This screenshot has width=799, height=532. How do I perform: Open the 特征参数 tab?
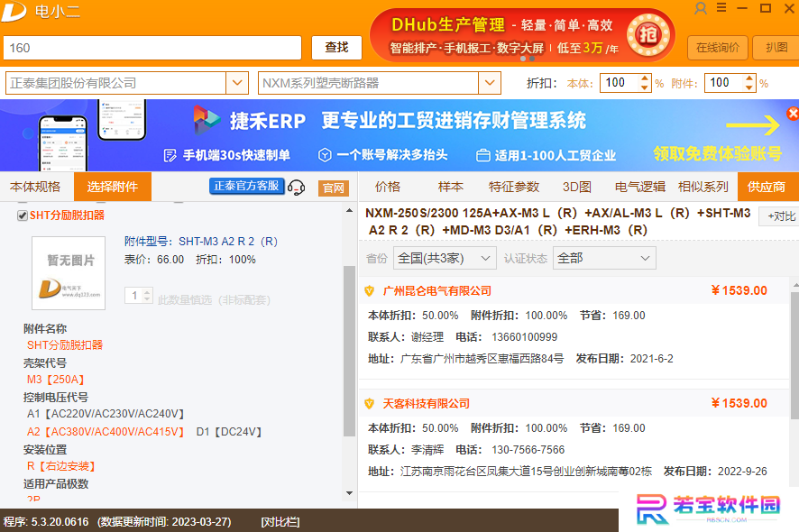coord(514,187)
